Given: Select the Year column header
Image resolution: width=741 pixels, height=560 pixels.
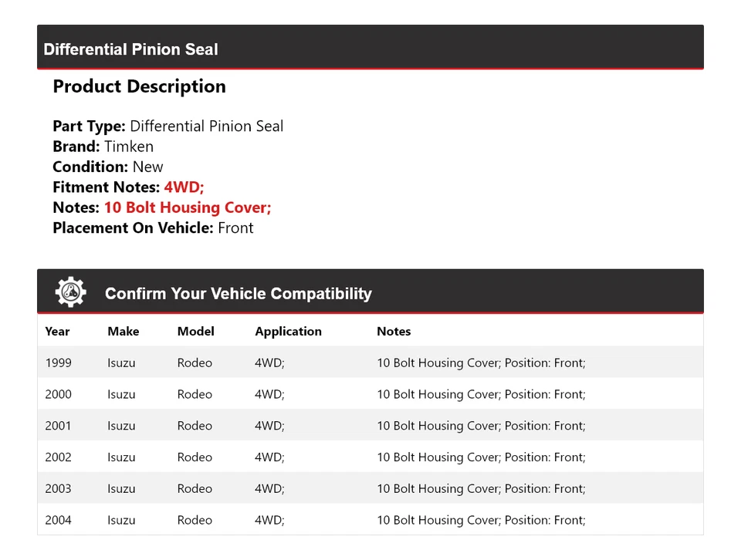Looking at the screenshot, I should pyautogui.click(x=57, y=332).
